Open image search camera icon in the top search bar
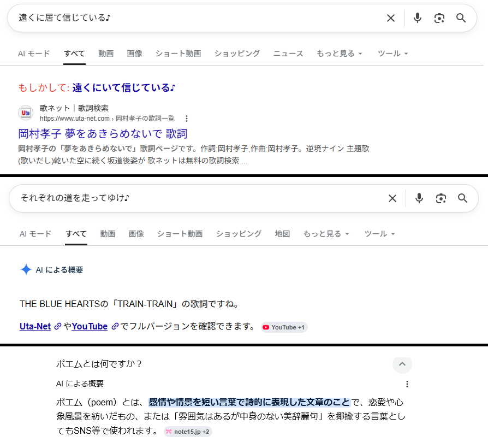Viewport: 488px width, 448px height. [x=439, y=18]
